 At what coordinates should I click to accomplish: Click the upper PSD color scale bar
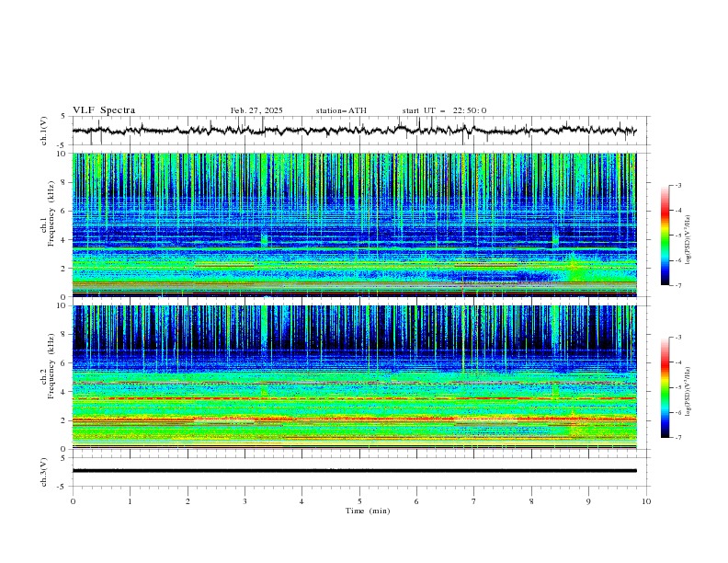665,236
